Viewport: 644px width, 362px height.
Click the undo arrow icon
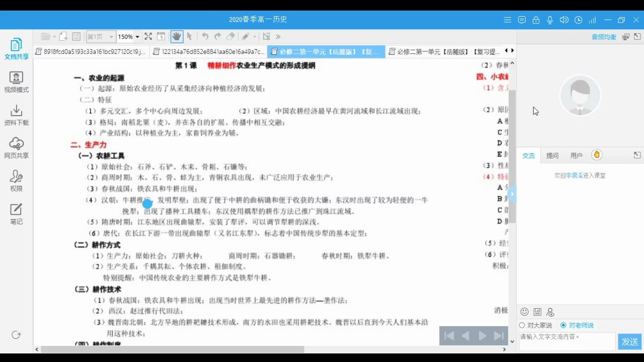point(205,36)
